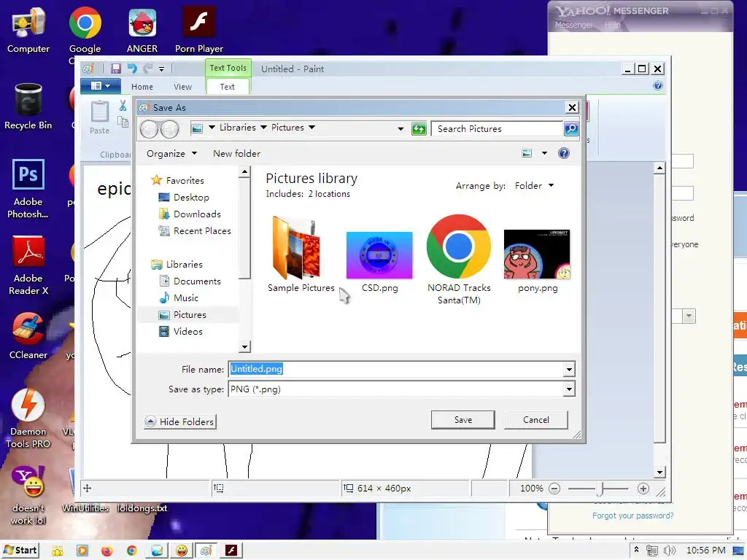Click the Change your view icon
Image resolution: width=747 pixels, height=560 pixels.
pos(527,153)
